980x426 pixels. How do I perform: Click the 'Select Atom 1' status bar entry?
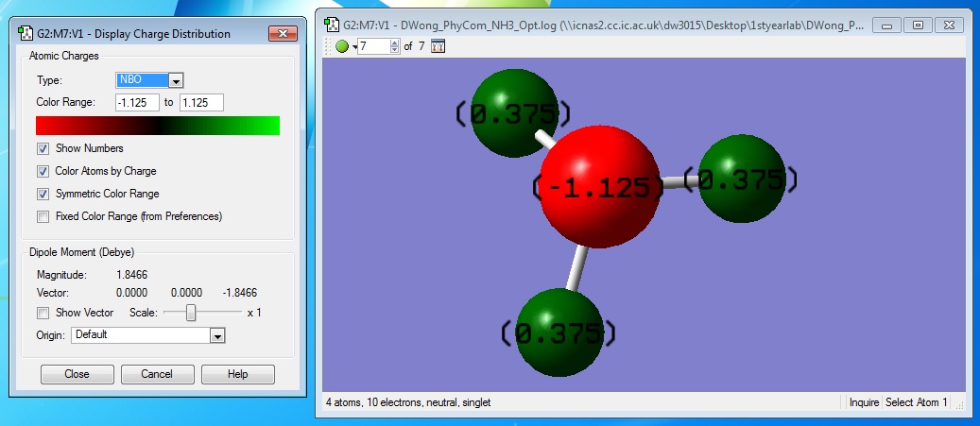917,403
